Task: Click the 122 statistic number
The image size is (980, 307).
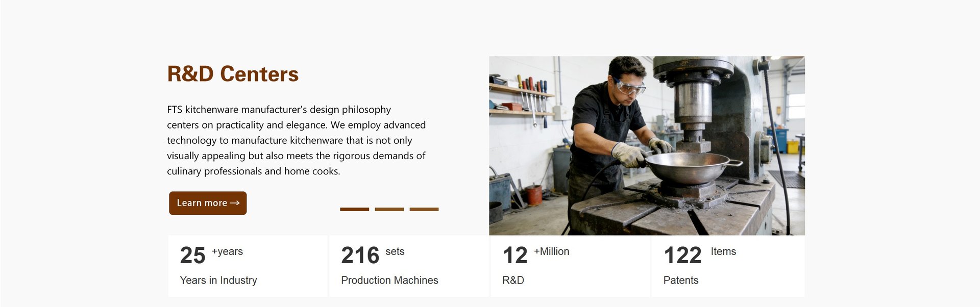Action: tap(682, 255)
